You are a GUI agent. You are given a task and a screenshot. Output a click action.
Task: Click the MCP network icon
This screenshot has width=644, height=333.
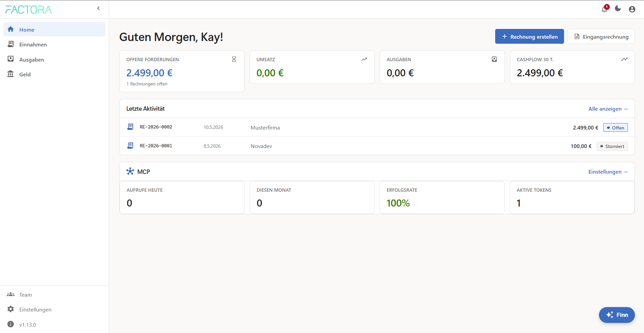[x=130, y=171]
